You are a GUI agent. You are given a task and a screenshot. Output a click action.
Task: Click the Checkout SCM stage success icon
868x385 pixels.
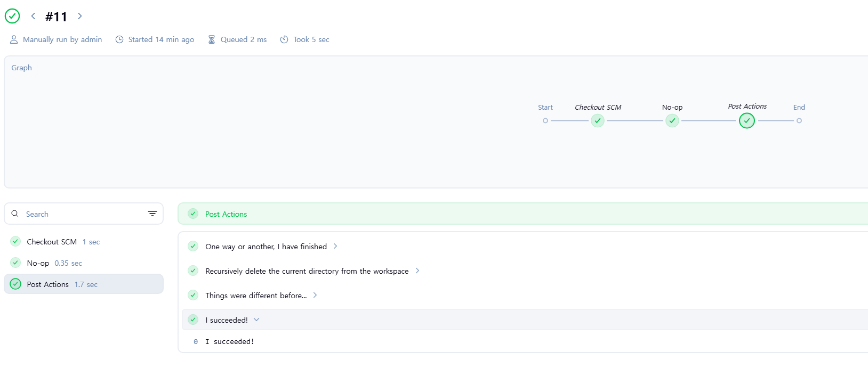point(15,241)
